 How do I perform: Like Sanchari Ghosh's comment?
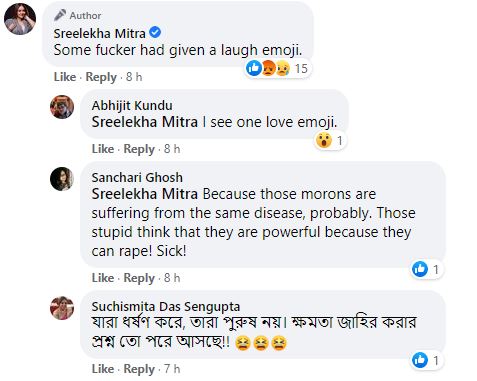[x=103, y=278]
